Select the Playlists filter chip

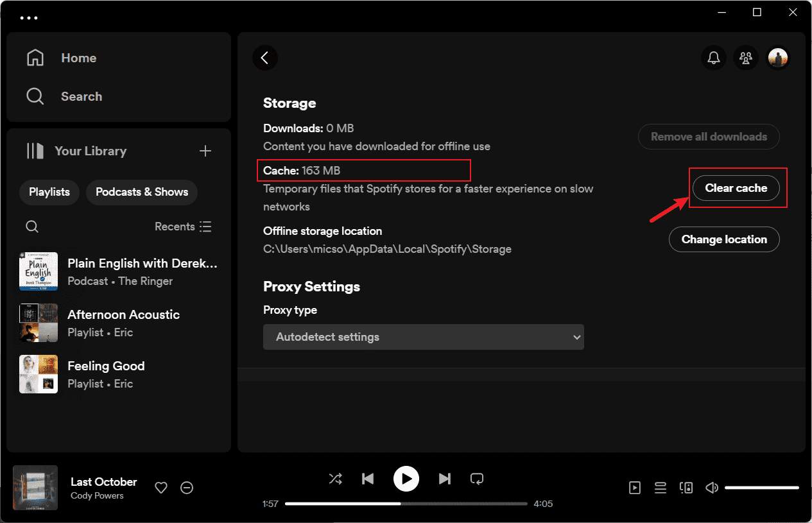pyautogui.click(x=49, y=192)
